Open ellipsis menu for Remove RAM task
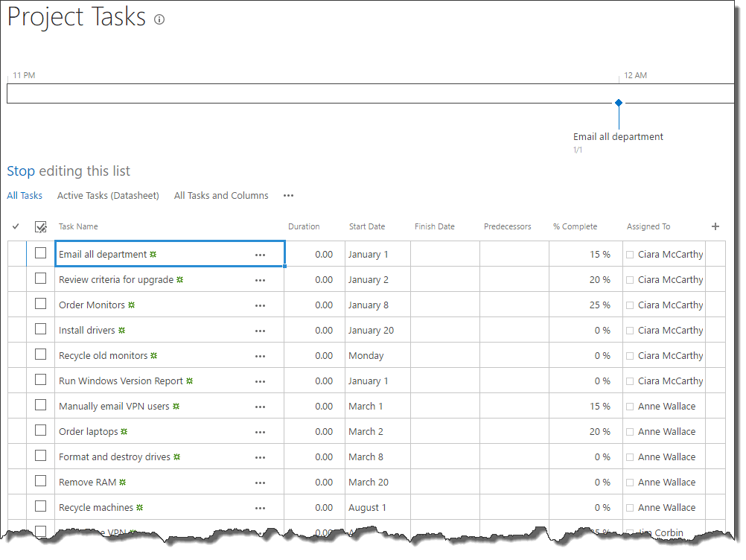Viewport: 746px width, 560px height. (260, 483)
